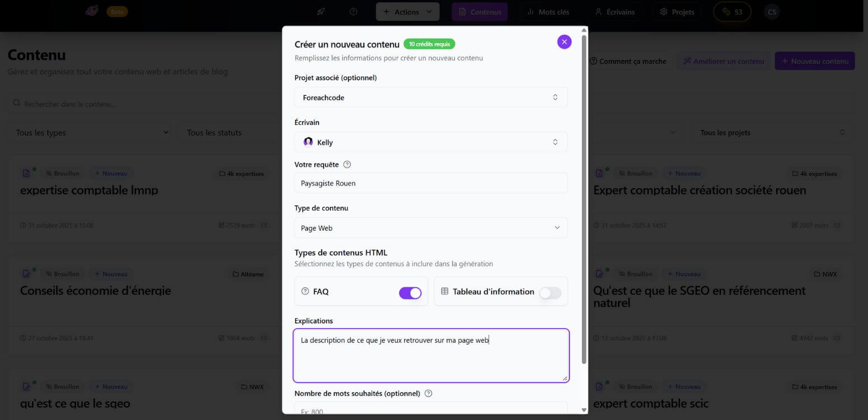Switch to the Mots clés tab
Screen dimensions: 868x420
pos(548,12)
